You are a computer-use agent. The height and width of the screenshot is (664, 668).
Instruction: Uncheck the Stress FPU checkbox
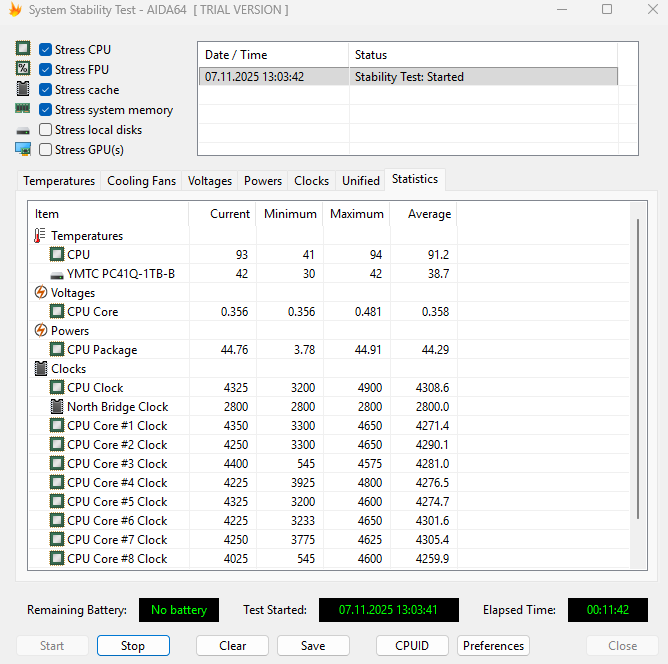(45, 69)
